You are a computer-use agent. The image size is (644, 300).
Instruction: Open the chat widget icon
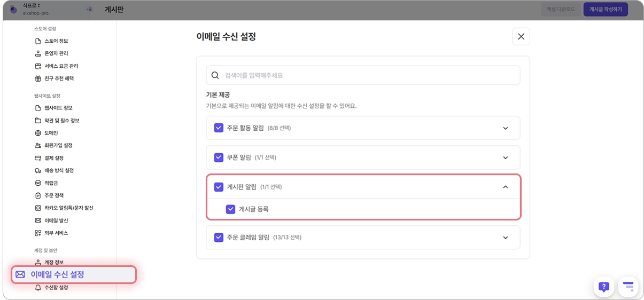[628, 287]
